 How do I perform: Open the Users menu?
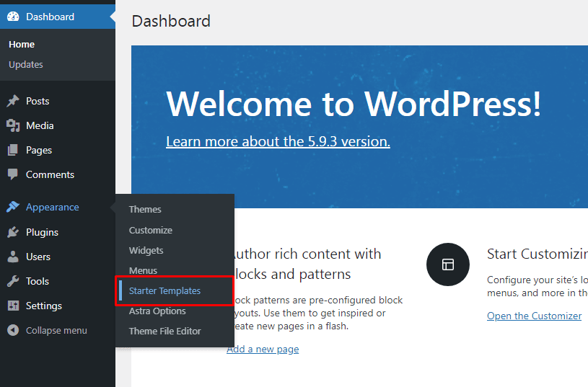click(58, 257)
